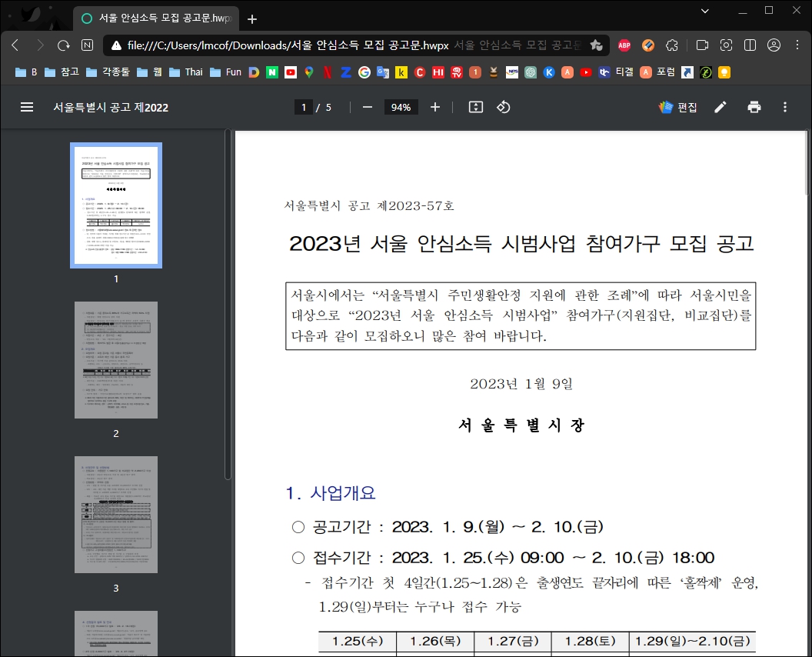Image resolution: width=812 pixels, height=657 pixels.
Task: Open the 포럼 bookmark
Action: tap(658, 72)
